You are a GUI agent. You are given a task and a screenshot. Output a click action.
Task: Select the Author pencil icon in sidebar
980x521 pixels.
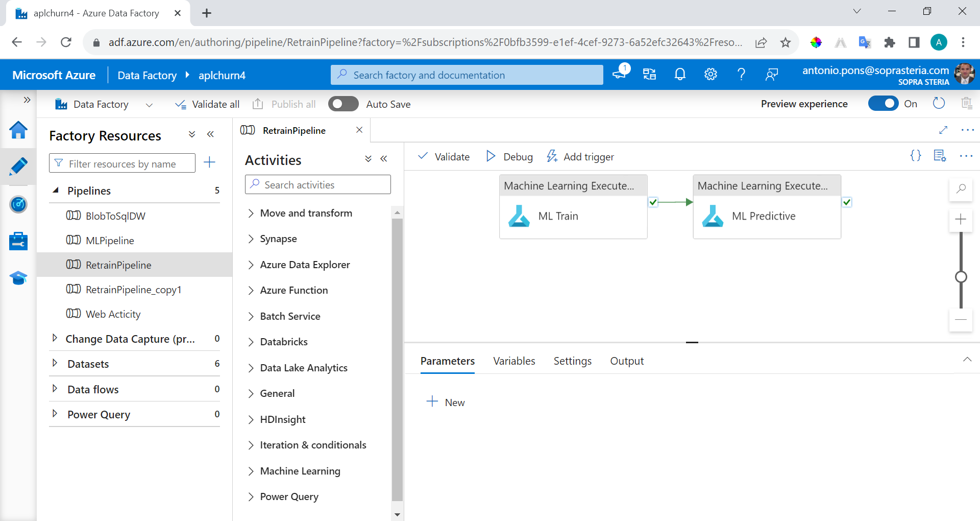(x=18, y=167)
